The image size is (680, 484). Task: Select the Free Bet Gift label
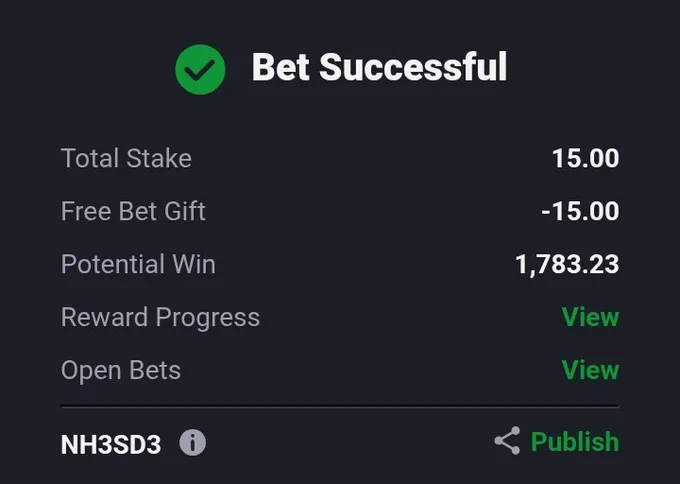(x=133, y=211)
